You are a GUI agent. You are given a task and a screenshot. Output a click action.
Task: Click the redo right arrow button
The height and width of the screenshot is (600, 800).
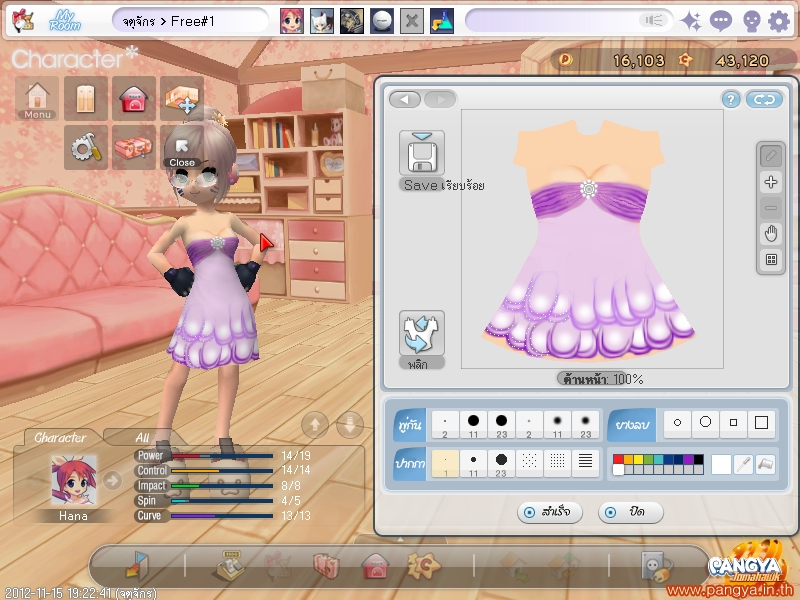coord(440,99)
